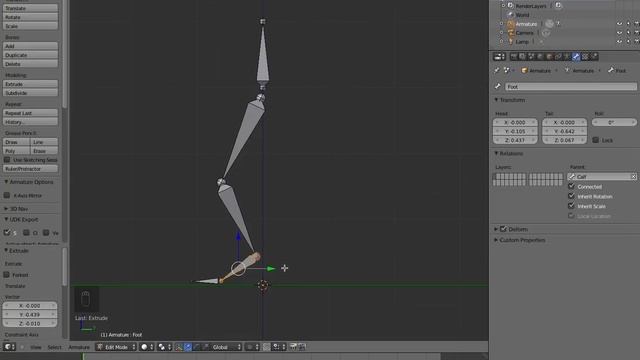This screenshot has height=360, width=640.
Task: Switch to the World properties tab
Action: pyautogui.click(x=540, y=57)
